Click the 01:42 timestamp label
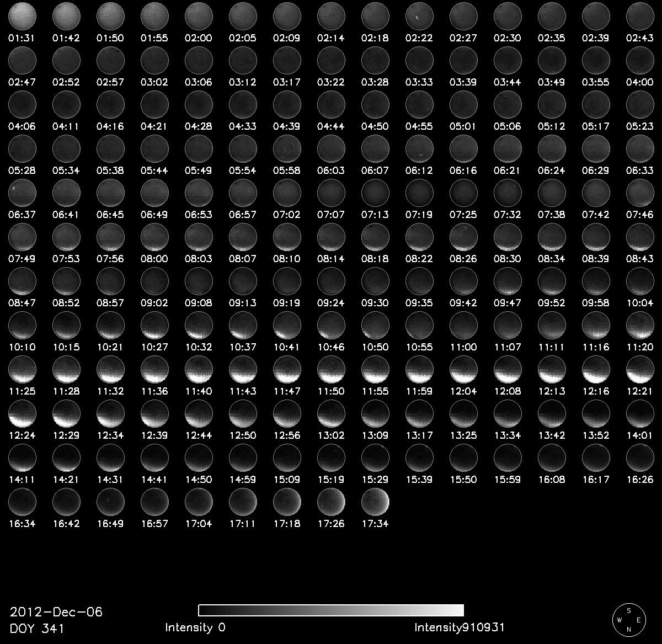662x644 pixels. [x=66, y=38]
